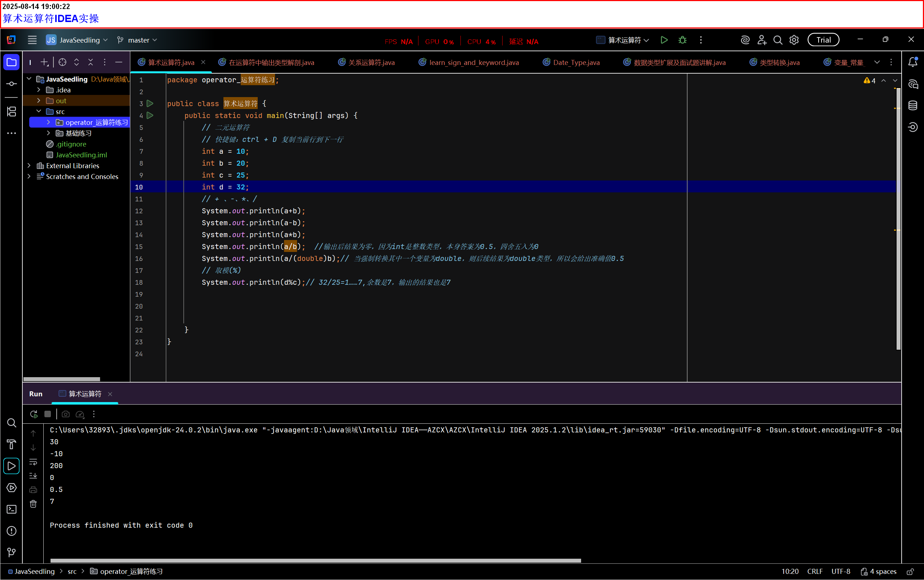Viewport: 924px width, 580px height.
Task: Expand operator_运算符练习 package
Action: (x=48, y=122)
